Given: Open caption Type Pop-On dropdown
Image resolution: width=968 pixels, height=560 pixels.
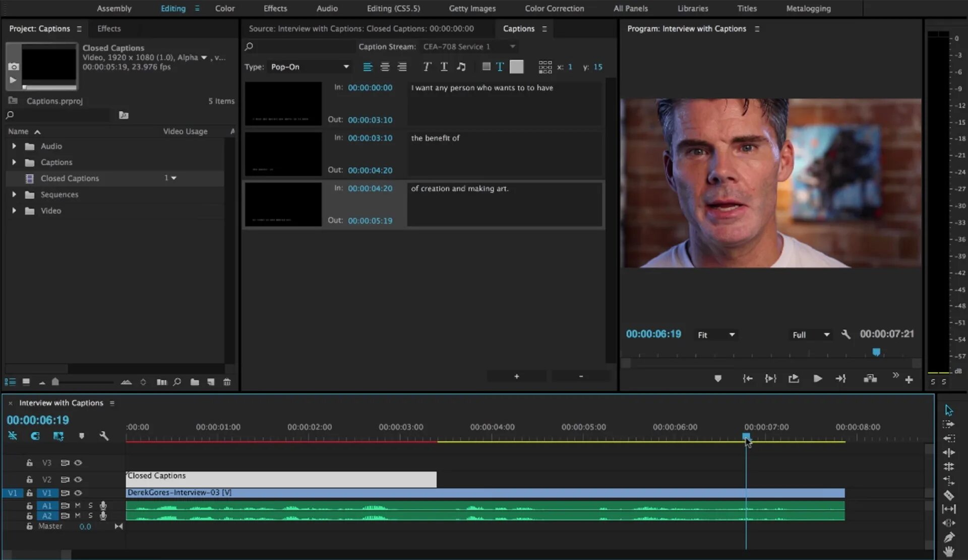Looking at the screenshot, I should click(310, 67).
